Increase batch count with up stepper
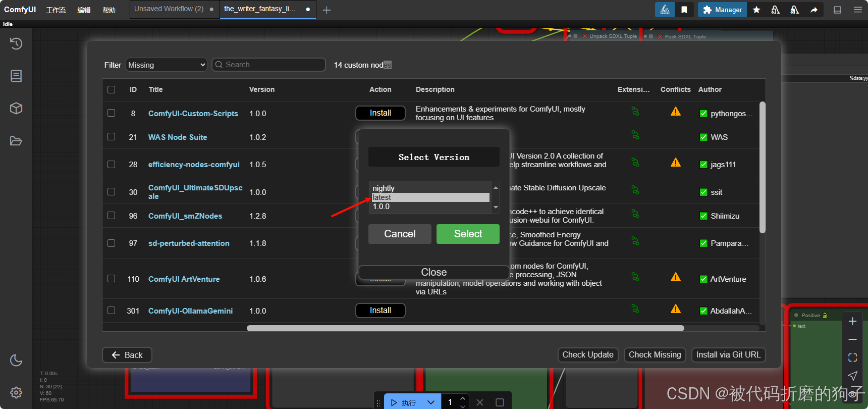The width and height of the screenshot is (868, 409). (x=463, y=399)
